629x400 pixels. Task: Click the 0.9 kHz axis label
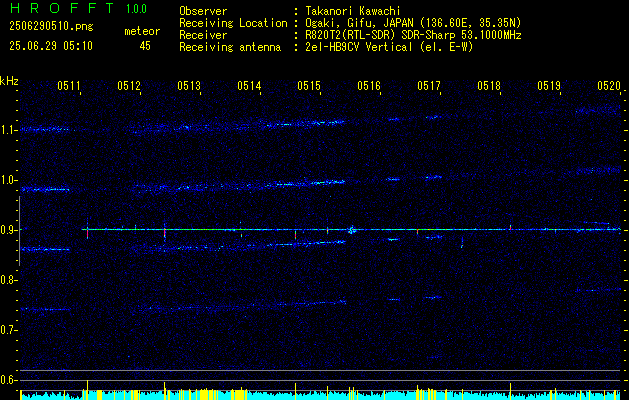click(8, 230)
